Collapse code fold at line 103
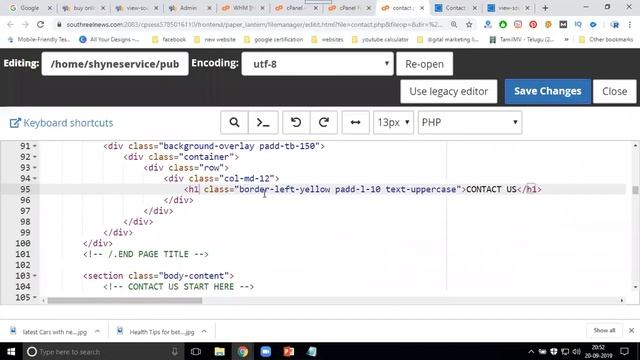640x360 pixels. point(35,276)
